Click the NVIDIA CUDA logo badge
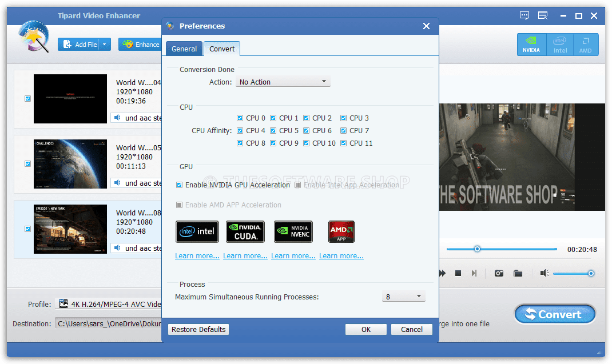The image size is (612, 364). pos(245,232)
